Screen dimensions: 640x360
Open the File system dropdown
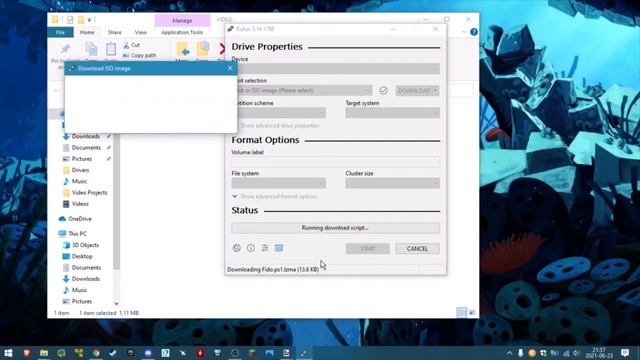click(279, 183)
